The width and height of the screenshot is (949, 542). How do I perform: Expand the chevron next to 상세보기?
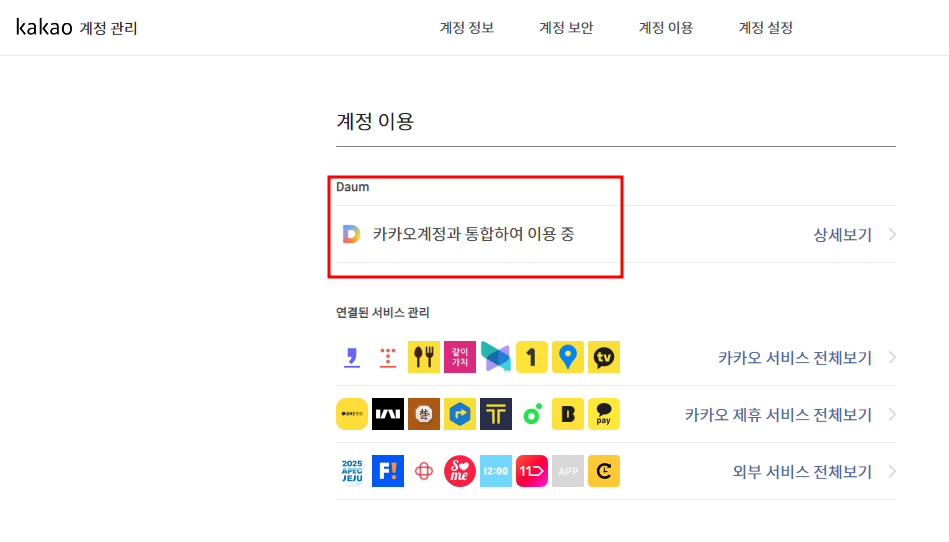892,235
